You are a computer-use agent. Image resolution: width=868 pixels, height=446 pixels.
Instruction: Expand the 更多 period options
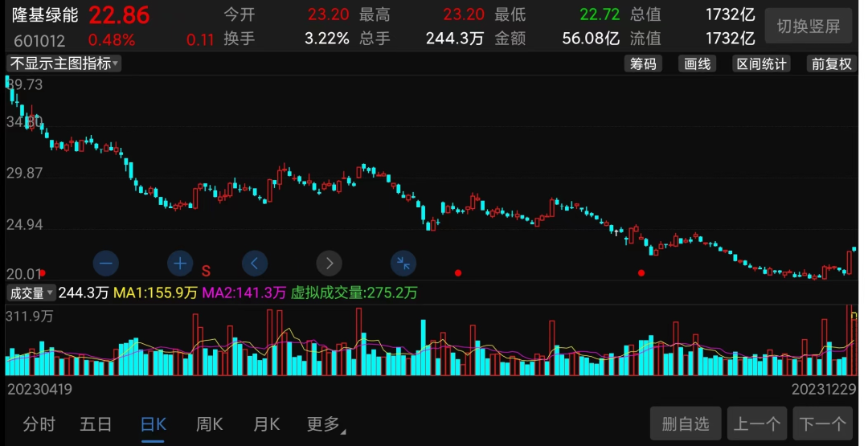(x=325, y=424)
